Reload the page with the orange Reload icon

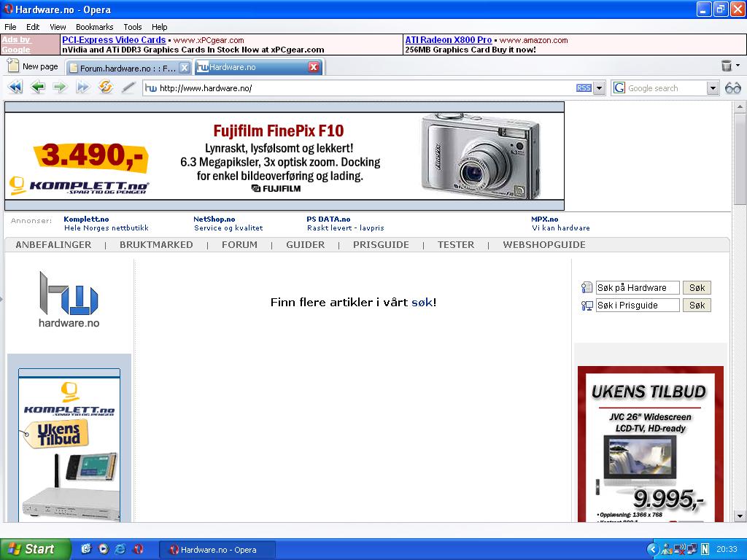click(105, 87)
